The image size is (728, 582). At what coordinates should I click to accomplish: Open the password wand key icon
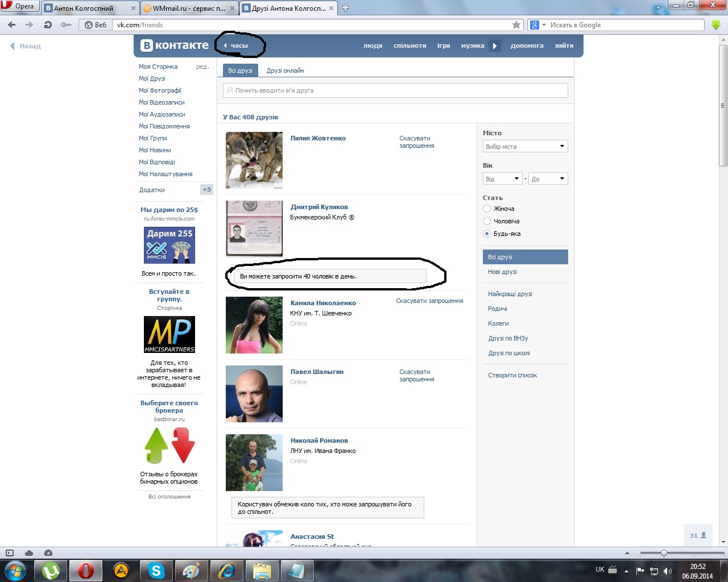pyautogui.click(x=66, y=25)
